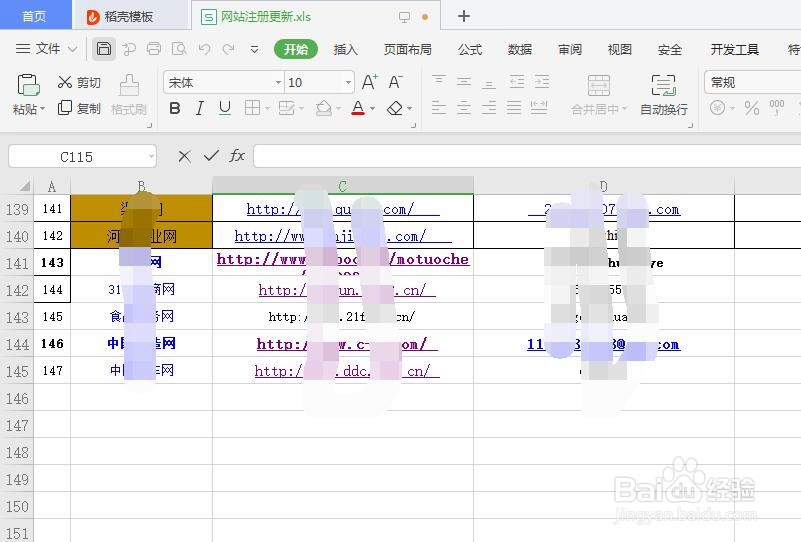Viewport: 801px width, 542px height.
Task: Click the Distributed alignment icon
Action: tap(539, 108)
